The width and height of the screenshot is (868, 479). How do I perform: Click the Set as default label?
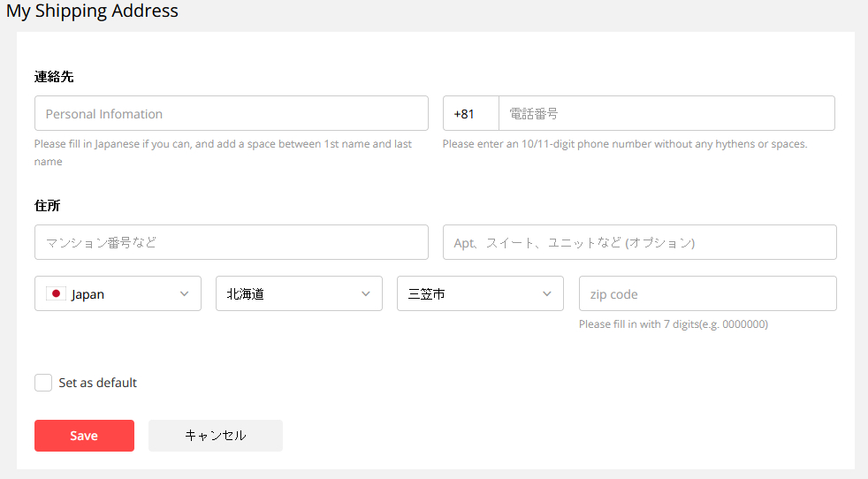pos(97,383)
